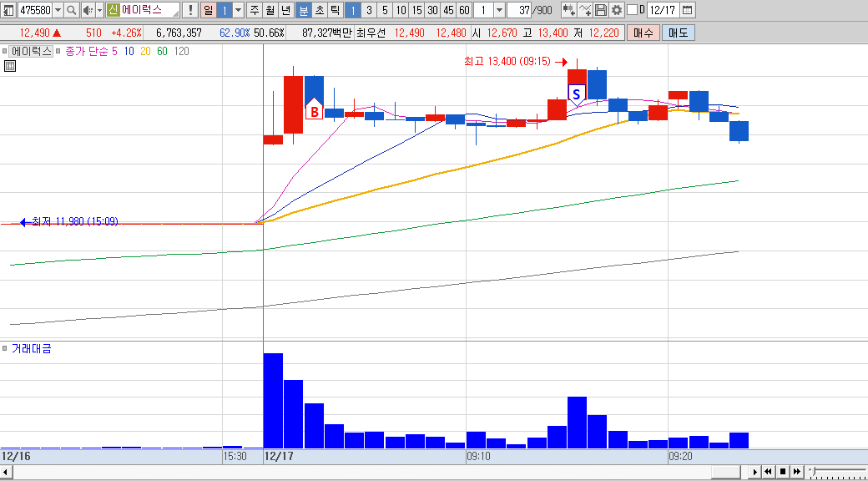The width and height of the screenshot is (868, 481).
Task: Toggle the 에이럭스 series legend marker
Action: click(5, 51)
